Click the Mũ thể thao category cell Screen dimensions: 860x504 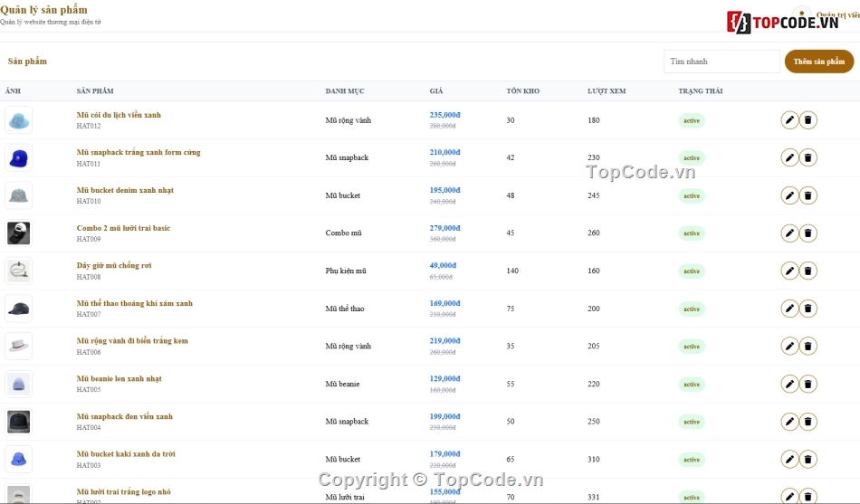pos(344,309)
